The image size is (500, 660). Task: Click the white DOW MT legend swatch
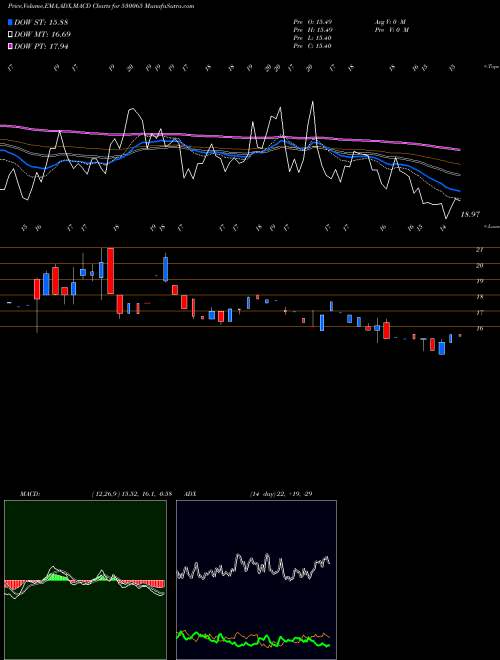[11, 35]
